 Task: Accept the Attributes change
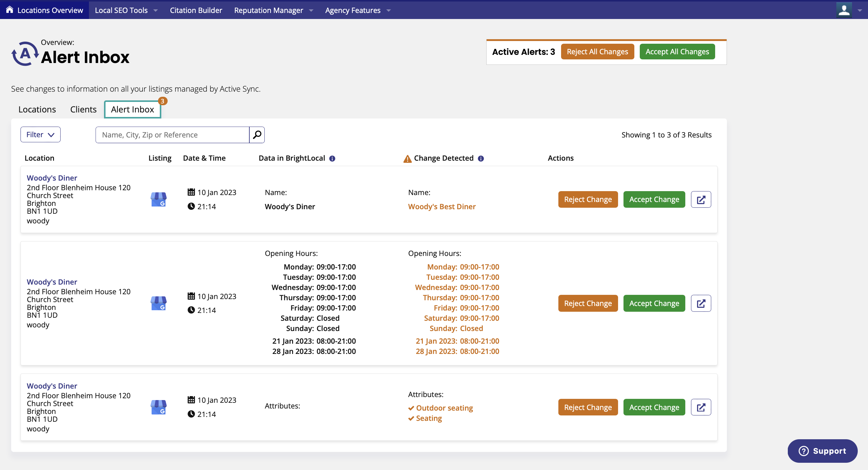654,407
